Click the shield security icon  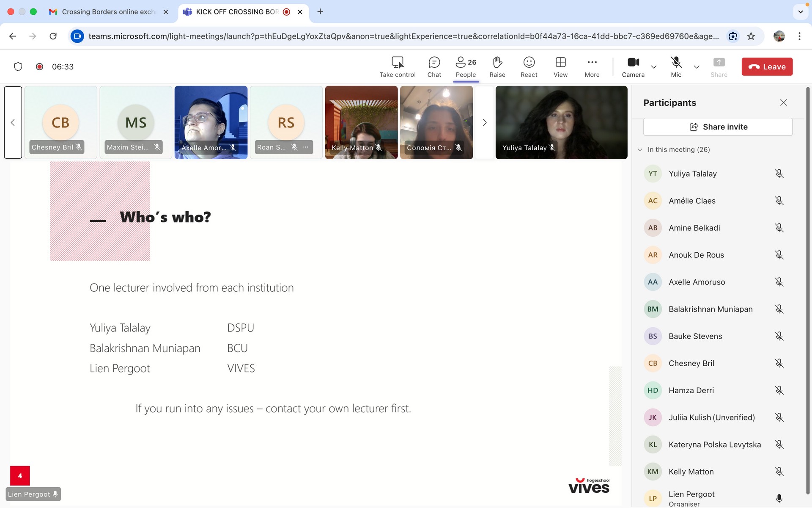tap(18, 66)
